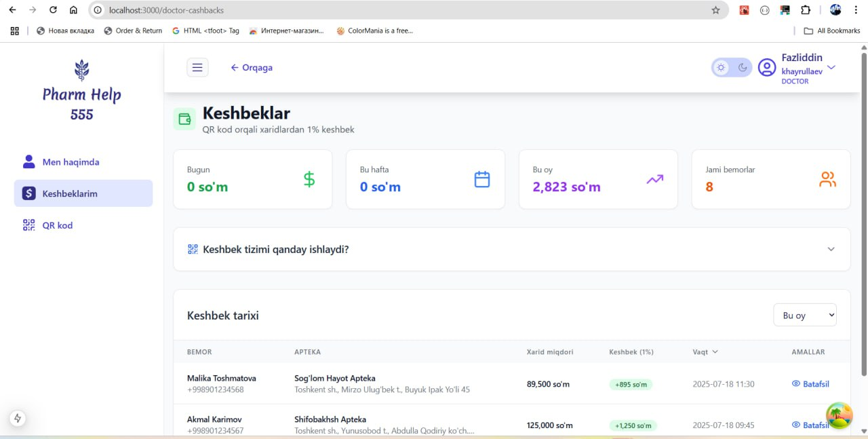Open the All Bookmarks folder

832,31
